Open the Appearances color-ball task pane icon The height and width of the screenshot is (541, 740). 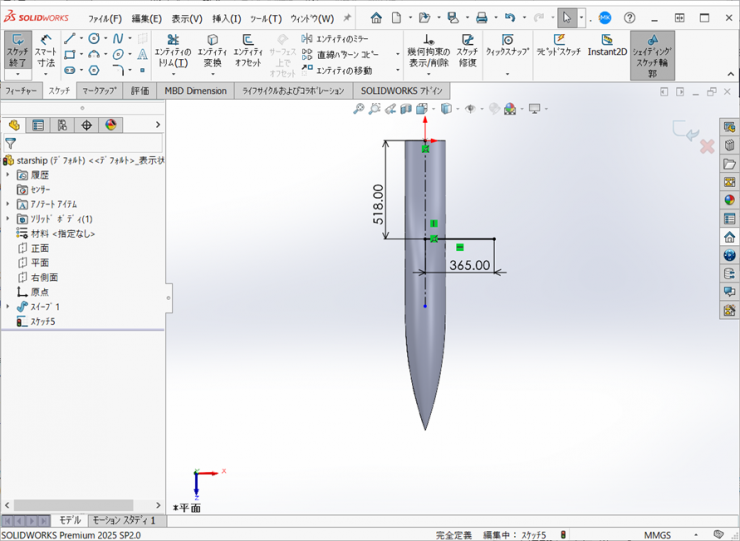pos(729,199)
